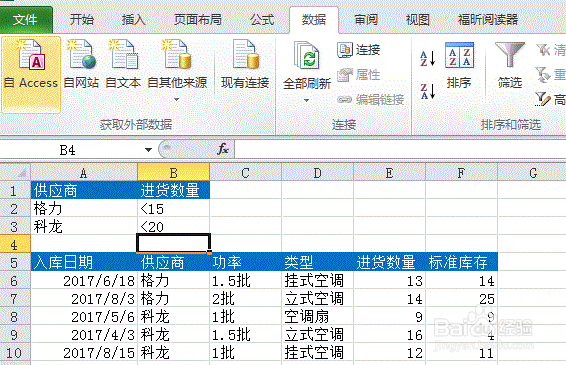Select column E header

[x=389, y=173]
